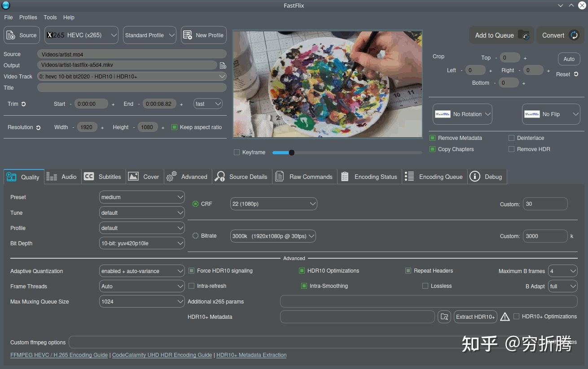Reset resolution using the Resolution reset icon

39,128
